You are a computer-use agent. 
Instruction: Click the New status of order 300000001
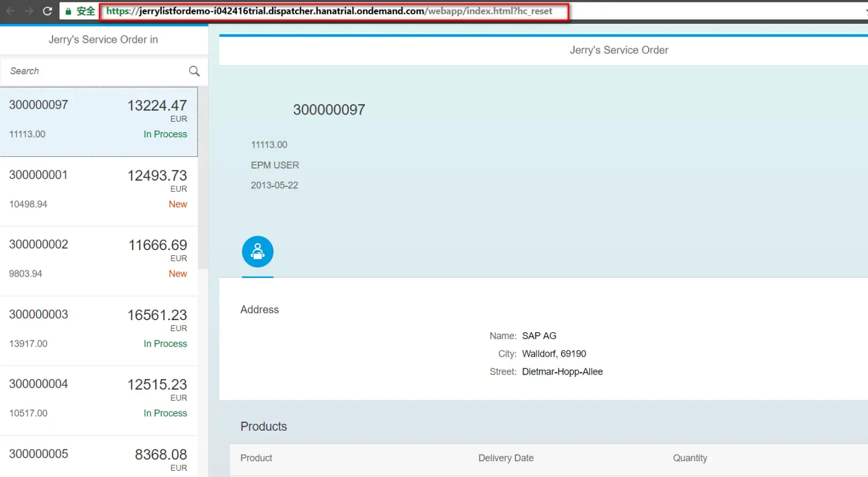click(178, 204)
